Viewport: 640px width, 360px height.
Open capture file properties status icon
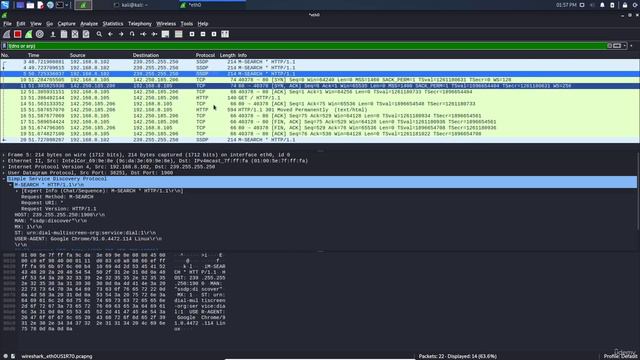click(13, 356)
